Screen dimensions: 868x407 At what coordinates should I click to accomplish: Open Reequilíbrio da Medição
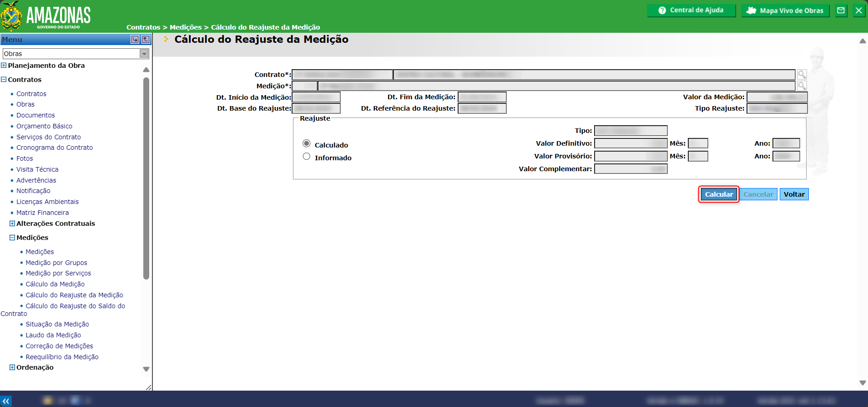click(x=62, y=357)
